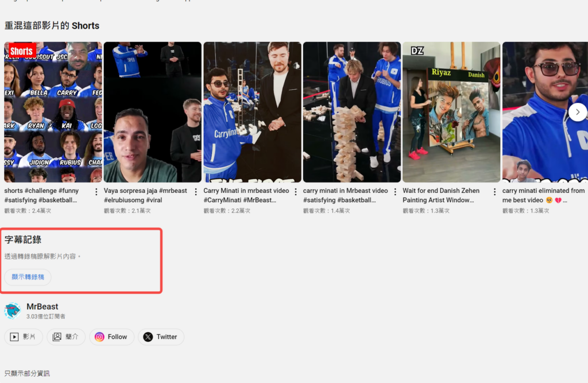Image resolution: width=588 pixels, height=383 pixels.
Task: Collapse description via 只顯示部分資訊
Action: click(27, 373)
